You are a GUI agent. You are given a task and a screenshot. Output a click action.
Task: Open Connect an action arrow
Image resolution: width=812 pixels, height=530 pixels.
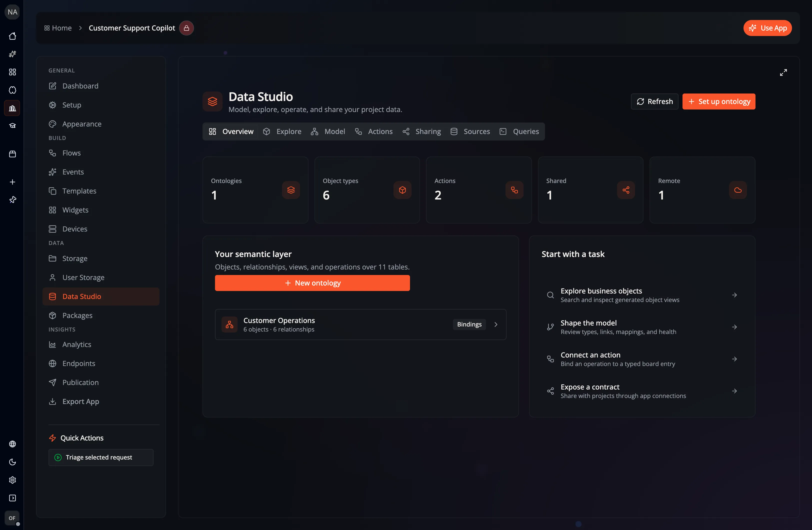(734, 359)
